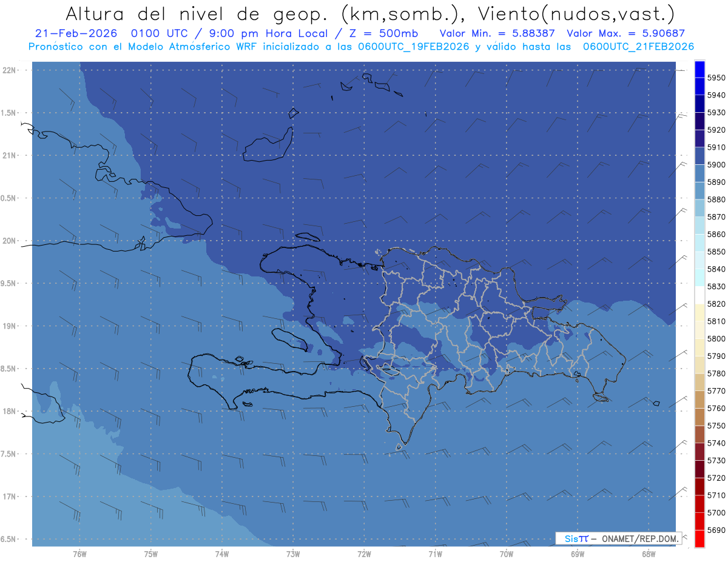Click the '76W' longitude axis label
Screen dimensions: 728x562
[x=79, y=554]
